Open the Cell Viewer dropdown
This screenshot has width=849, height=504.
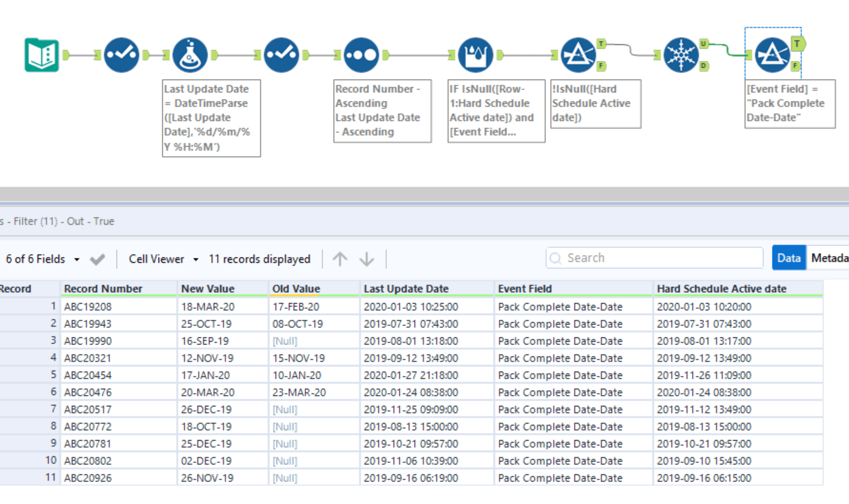click(195, 259)
